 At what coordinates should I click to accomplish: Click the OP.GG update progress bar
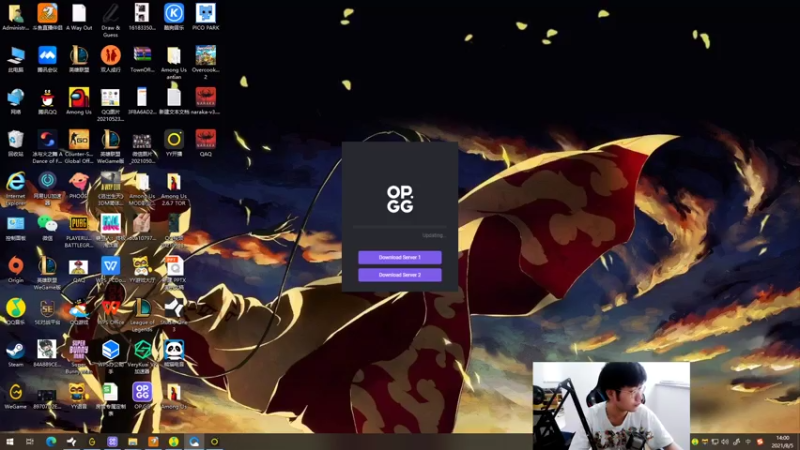399,227
